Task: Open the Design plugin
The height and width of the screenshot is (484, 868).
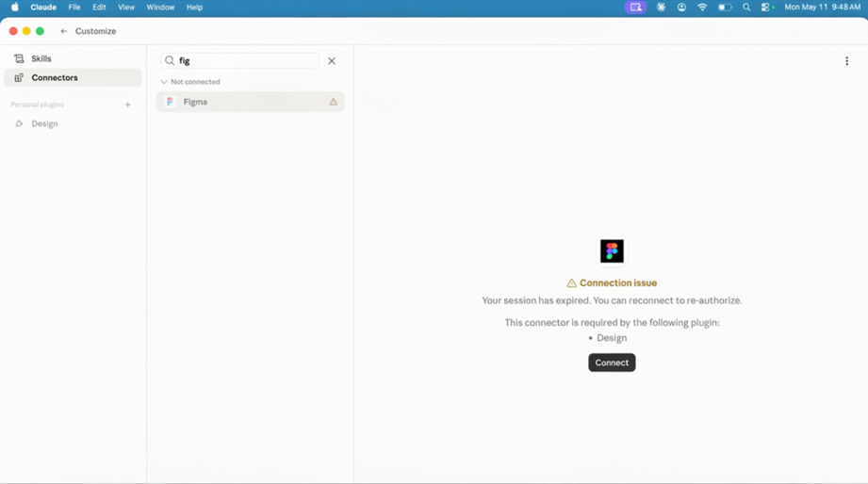Action: tap(73, 123)
